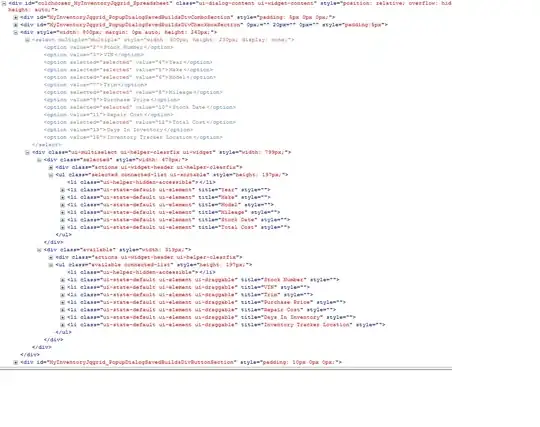
Task: Expand the ButtonSection div node
Action: (x=15, y=362)
